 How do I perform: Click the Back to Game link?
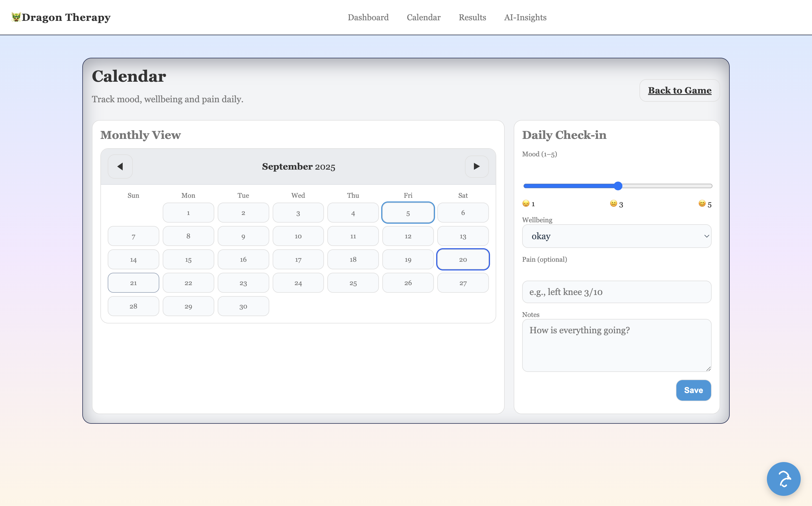click(679, 90)
